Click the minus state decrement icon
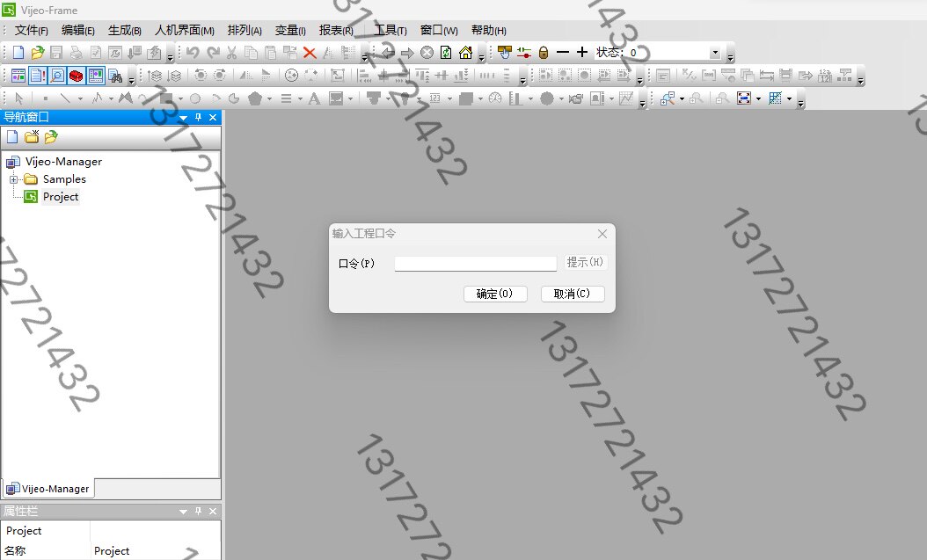This screenshot has width=927, height=560. (563, 53)
